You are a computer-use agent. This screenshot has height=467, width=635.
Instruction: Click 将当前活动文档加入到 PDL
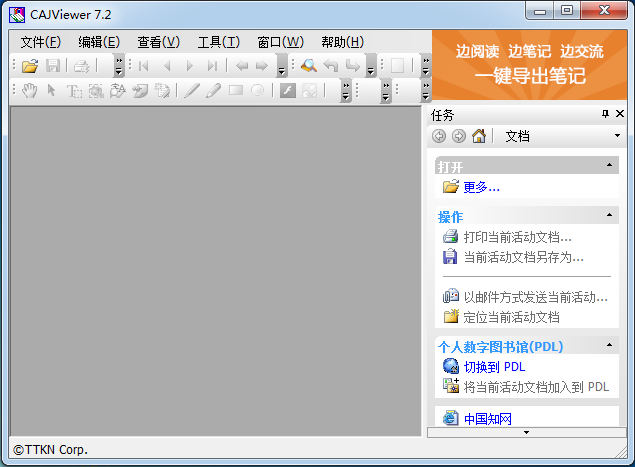(x=536, y=387)
